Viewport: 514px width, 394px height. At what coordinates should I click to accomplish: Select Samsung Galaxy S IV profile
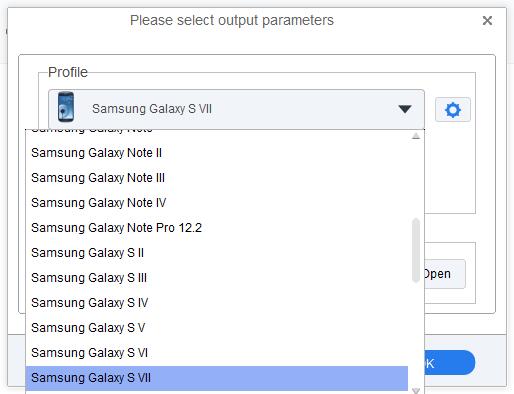217,303
